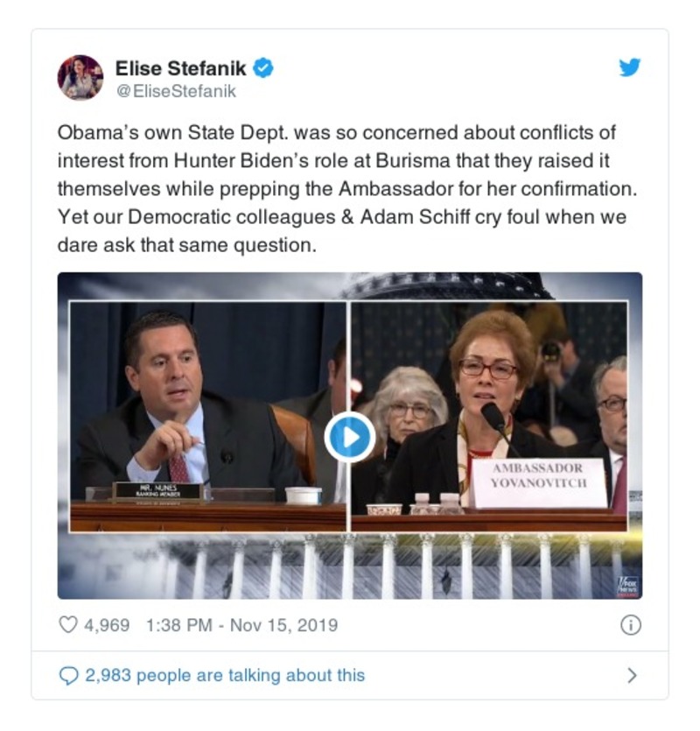Click the 4,969 likes count
This screenshot has height=731, width=700.
106,625
